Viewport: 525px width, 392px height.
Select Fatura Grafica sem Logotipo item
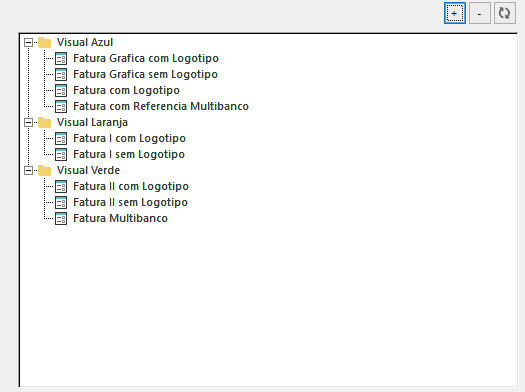pyautogui.click(x=145, y=74)
